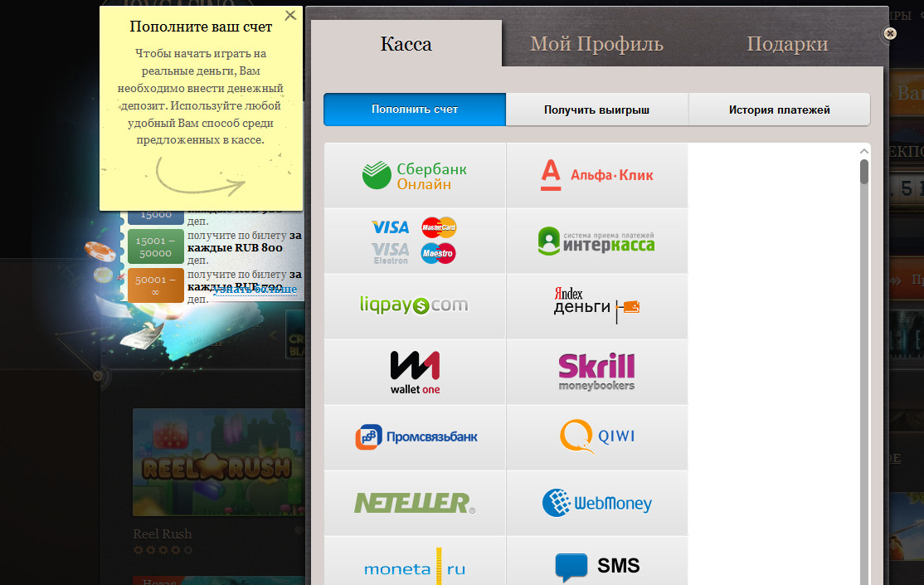Viewport: 924px width, 585px height.
Task: Pick Visa/MasterCard card payment
Action: [x=415, y=241]
